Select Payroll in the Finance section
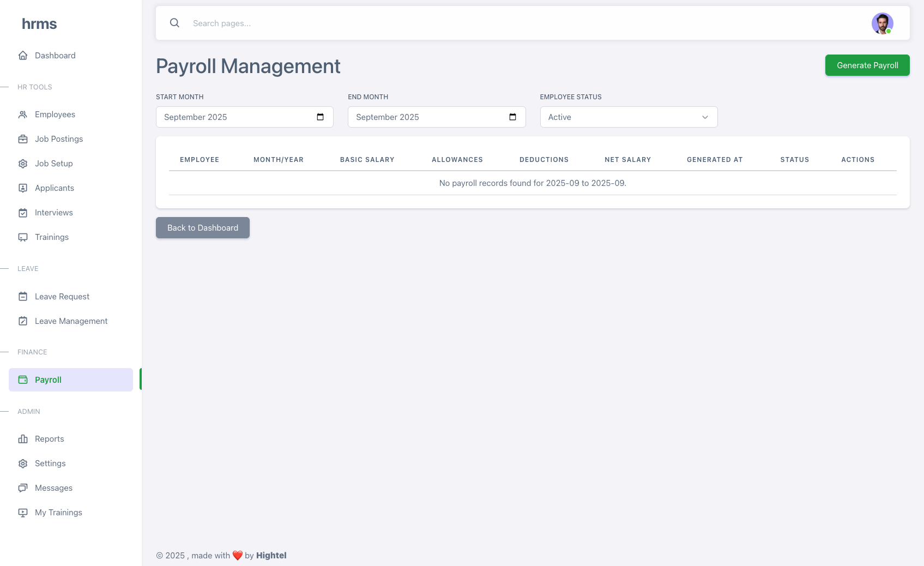924x566 pixels. point(48,380)
